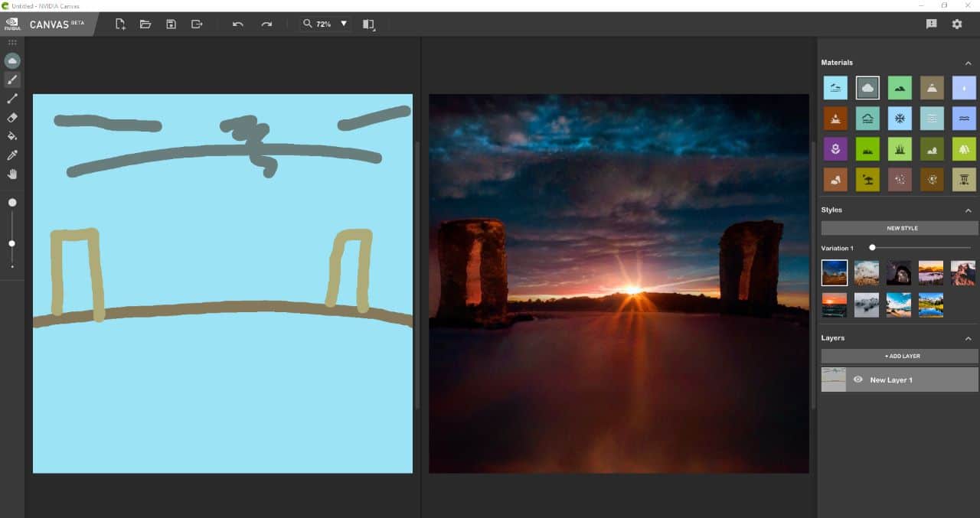Screen dimensions: 980x518
Task: Undo the last stroke
Action: coord(238,24)
